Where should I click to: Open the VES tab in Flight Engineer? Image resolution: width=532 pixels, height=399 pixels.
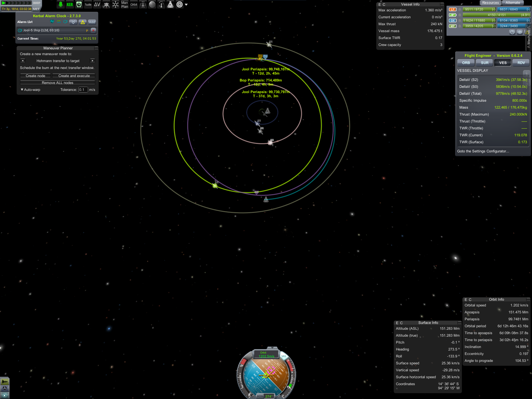[x=503, y=63]
